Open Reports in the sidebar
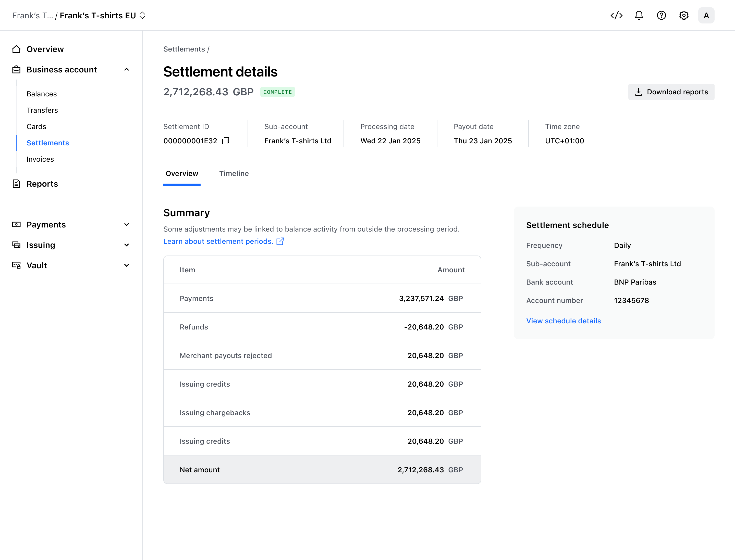Viewport: 735px width, 560px height. pyautogui.click(x=42, y=184)
